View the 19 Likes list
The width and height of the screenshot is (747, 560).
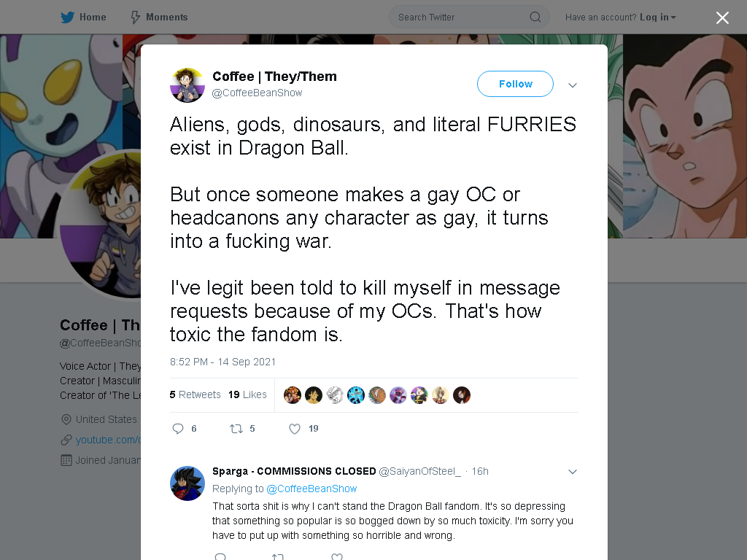247,394
